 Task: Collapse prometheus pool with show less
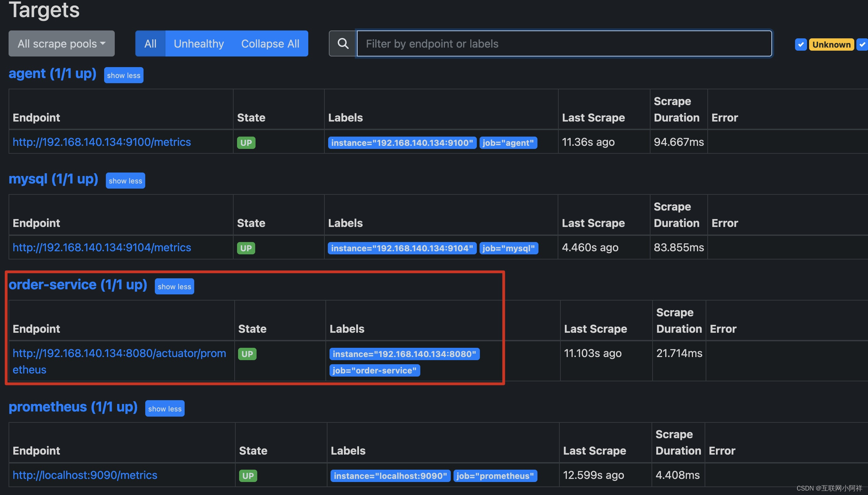pyautogui.click(x=165, y=409)
